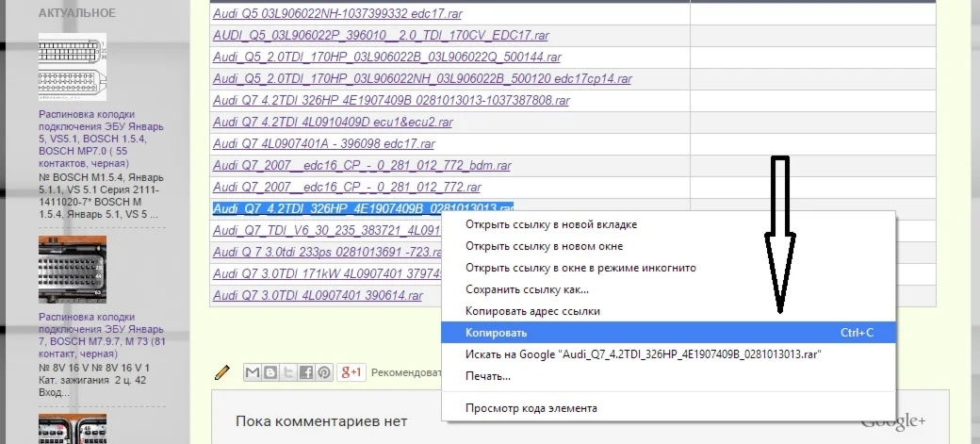Open 'Audi Q7 4.2TDI 4L0910409D ecu1&ecu2.rar'
Screen dimensions: 980x444
click(x=334, y=122)
